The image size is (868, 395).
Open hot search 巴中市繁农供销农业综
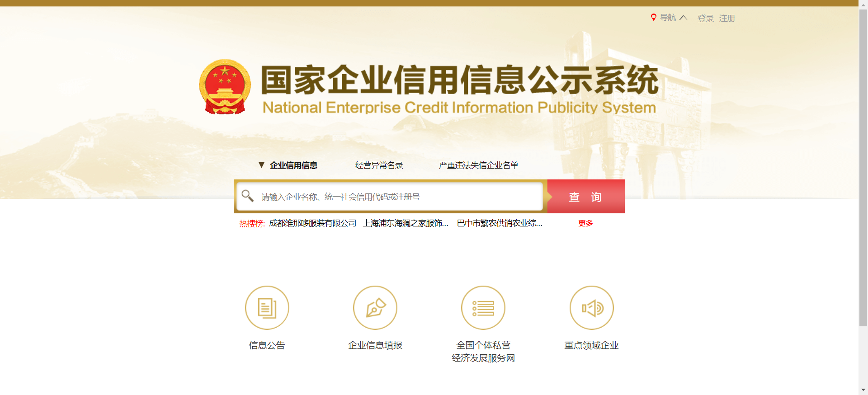point(500,223)
